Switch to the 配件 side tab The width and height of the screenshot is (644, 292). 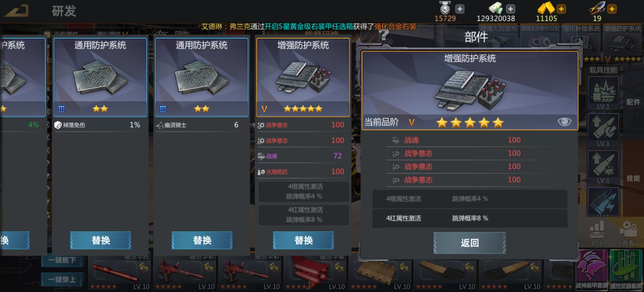(633, 102)
